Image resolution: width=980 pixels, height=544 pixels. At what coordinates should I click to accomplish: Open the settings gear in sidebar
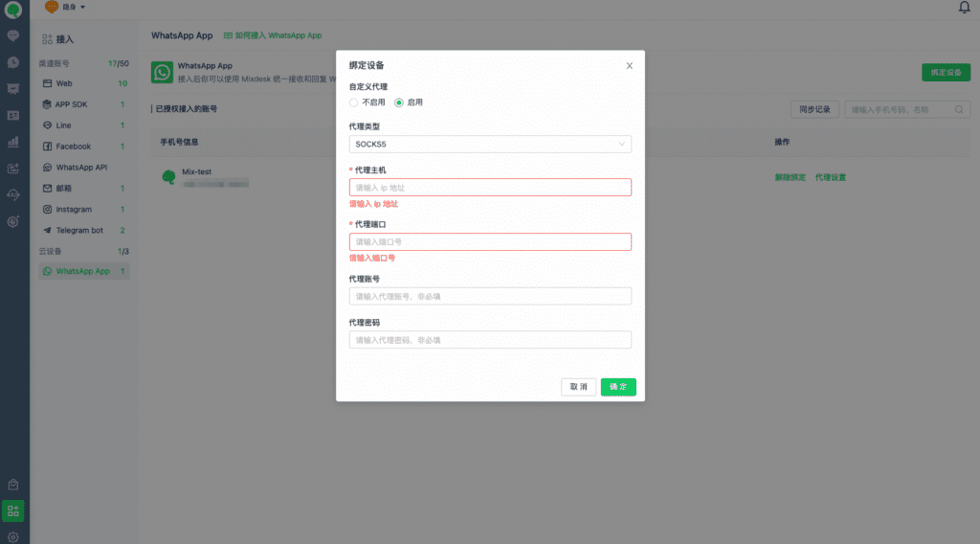tap(13, 537)
